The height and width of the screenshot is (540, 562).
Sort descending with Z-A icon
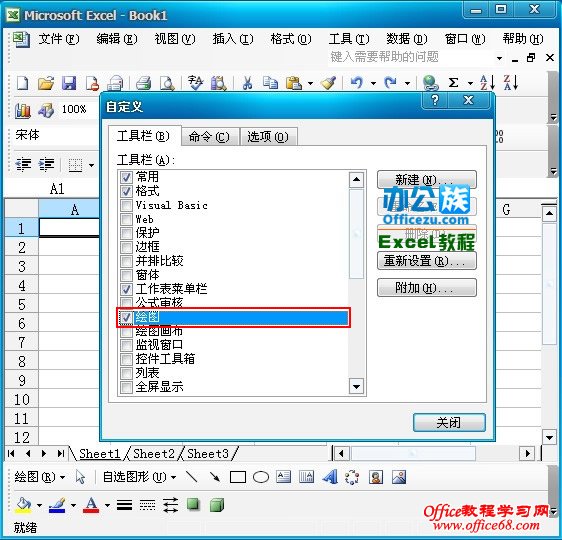tap(511, 83)
